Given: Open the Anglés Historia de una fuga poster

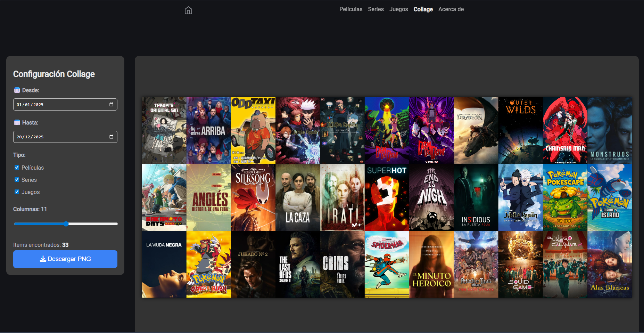Looking at the screenshot, I should pyautogui.click(x=209, y=197).
